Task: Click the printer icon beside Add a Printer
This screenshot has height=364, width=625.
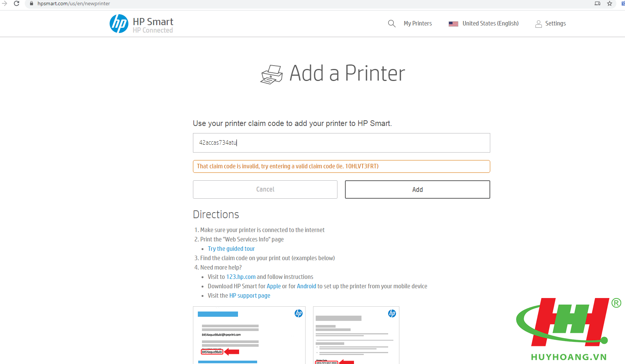Action: click(x=271, y=74)
